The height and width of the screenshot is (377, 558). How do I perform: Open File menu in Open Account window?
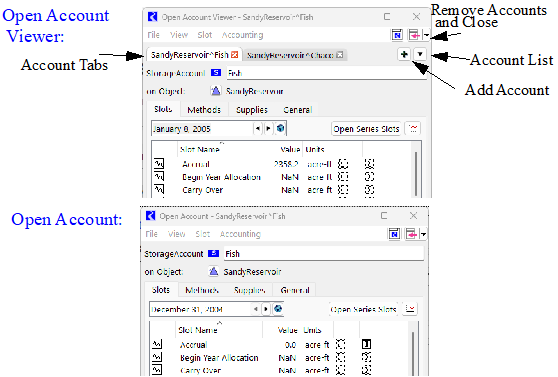(x=151, y=234)
